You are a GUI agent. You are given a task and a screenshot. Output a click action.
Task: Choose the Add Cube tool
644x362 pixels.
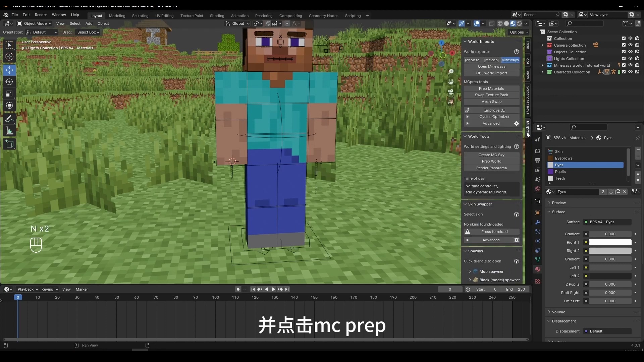(9, 144)
